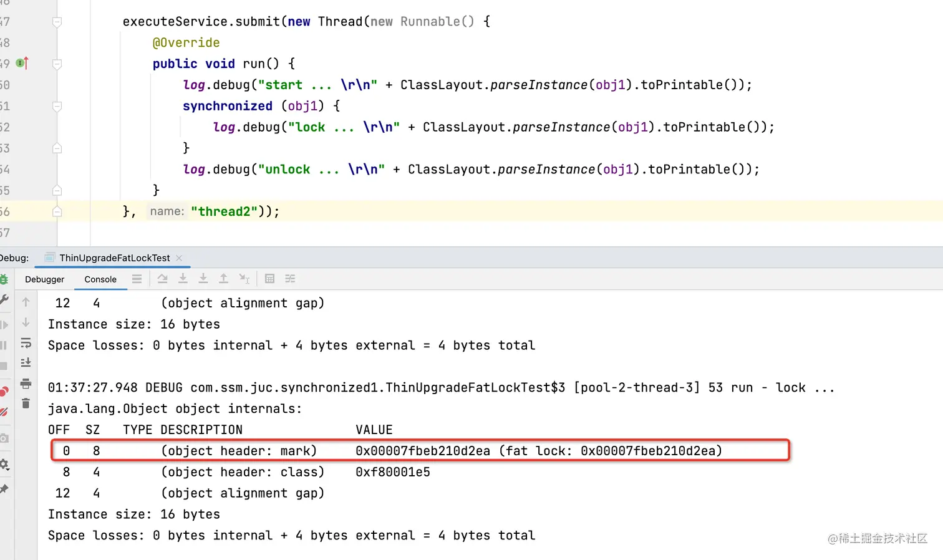Image resolution: width=943 pixels, height=560 pixels.
Task: Click "java.lang.Object object internals:" console line
Action: click(175, 408)
